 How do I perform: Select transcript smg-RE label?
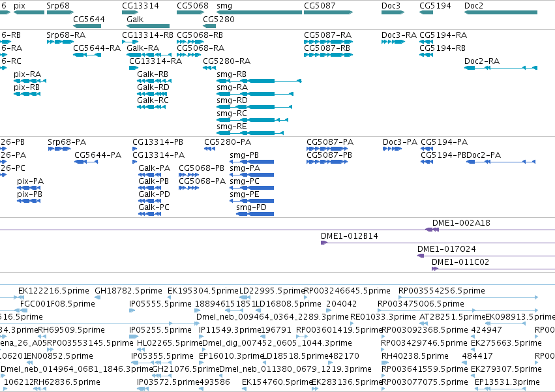pyautogui.click(x=232, y=127)
